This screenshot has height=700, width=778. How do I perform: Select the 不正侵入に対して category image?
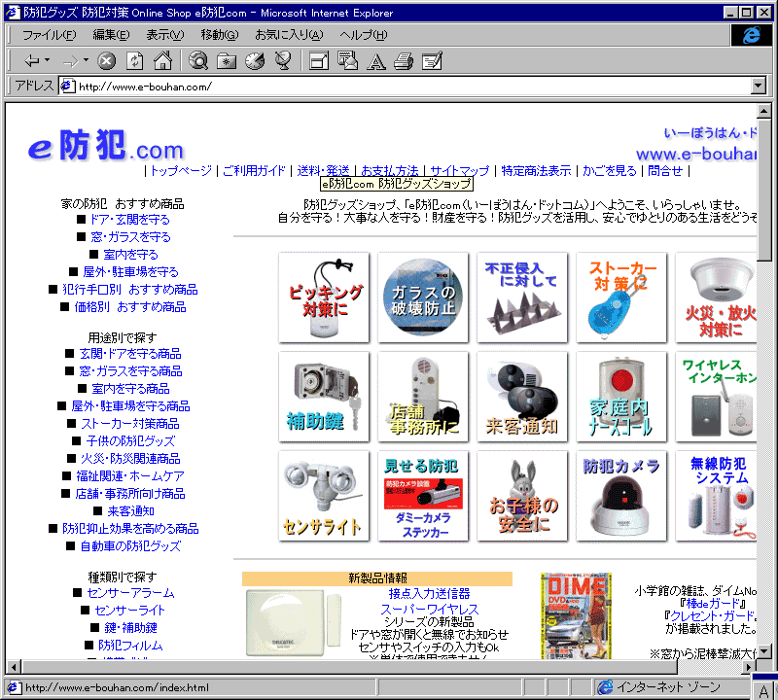point(522,297)
